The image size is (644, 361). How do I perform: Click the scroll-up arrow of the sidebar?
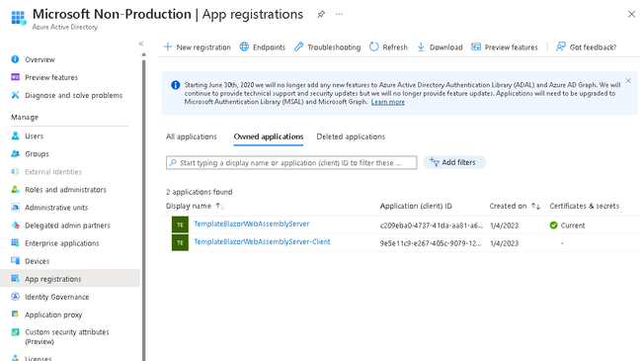(144, 54)
